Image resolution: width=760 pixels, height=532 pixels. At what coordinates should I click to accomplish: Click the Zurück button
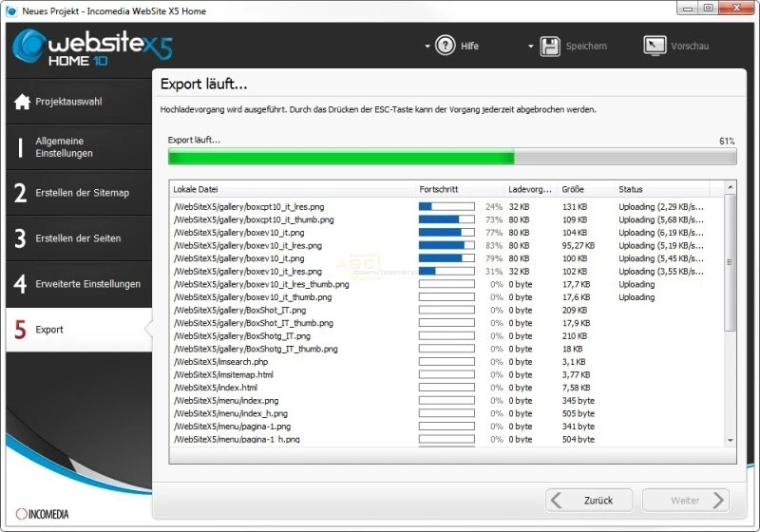(589, 500)
